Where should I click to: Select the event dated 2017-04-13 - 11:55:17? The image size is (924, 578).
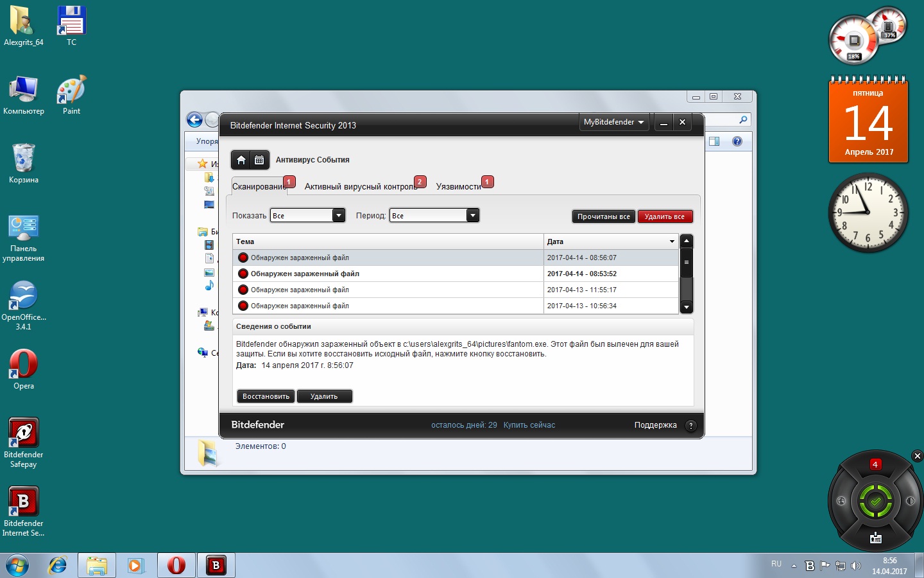[x=456, y=290]
